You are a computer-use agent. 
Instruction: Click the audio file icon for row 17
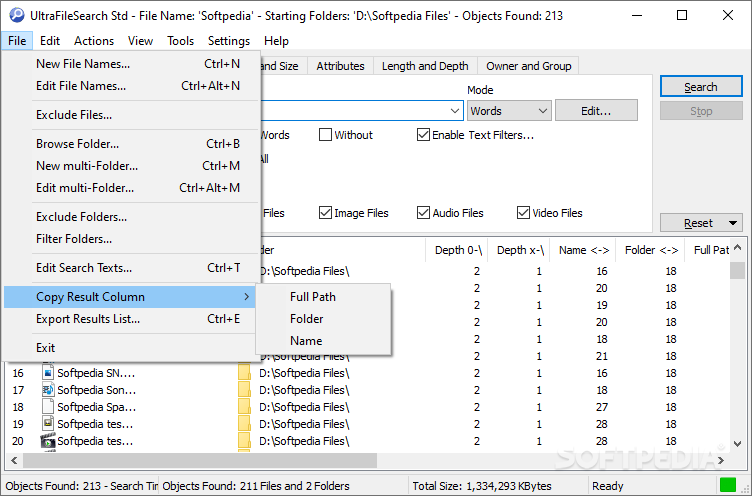click(48, 390)
